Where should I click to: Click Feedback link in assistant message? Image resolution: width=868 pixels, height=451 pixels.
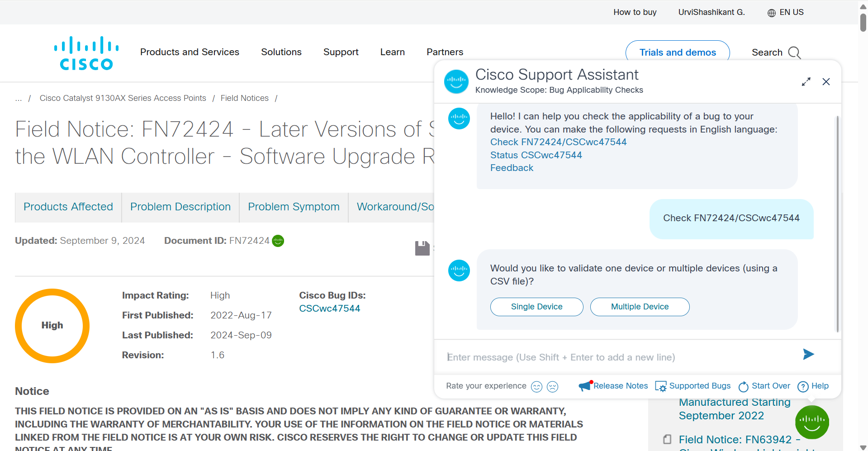512,168
